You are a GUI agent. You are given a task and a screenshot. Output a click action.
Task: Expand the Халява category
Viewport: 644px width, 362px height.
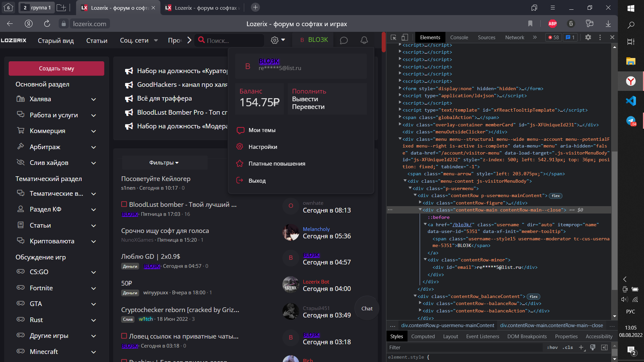[94, 99]
